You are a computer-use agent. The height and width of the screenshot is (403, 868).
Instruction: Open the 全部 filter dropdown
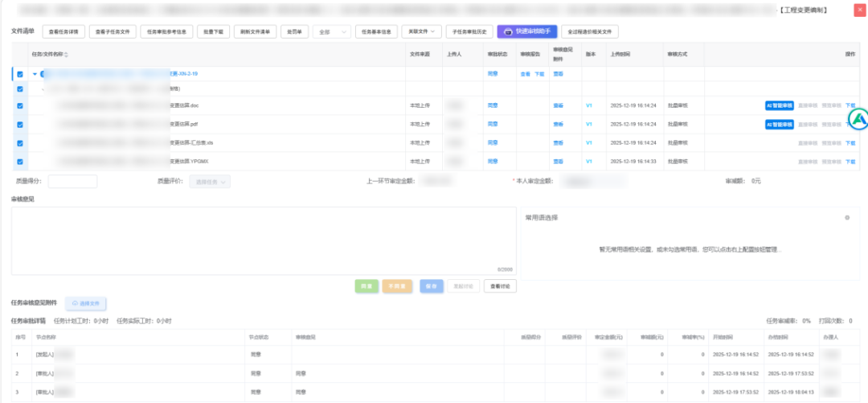(x=333, y=32)
